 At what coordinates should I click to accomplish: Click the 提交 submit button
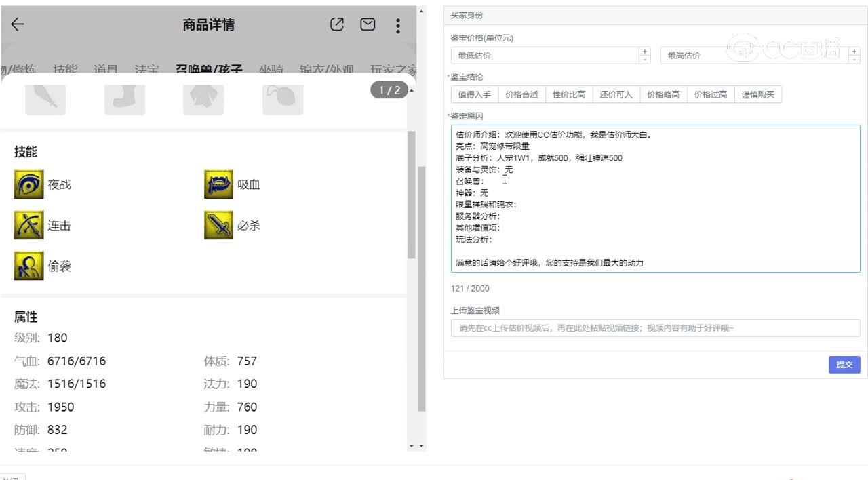click(x=844, y=365)
